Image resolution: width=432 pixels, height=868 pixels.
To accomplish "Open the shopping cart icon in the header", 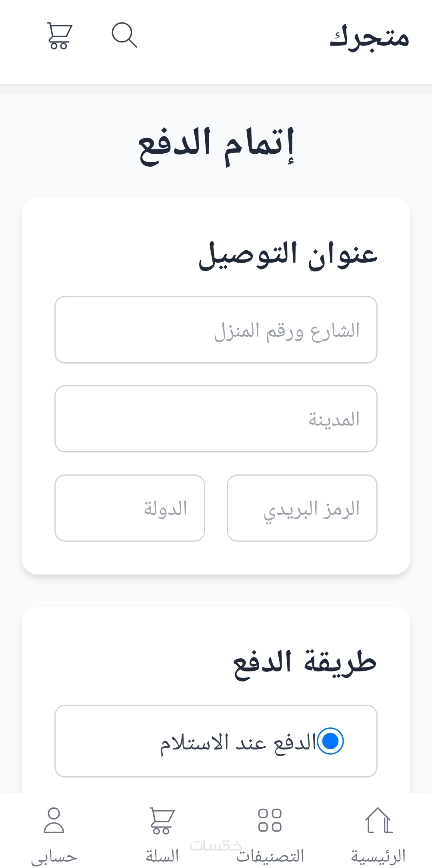I will click(x=60, y=36).
